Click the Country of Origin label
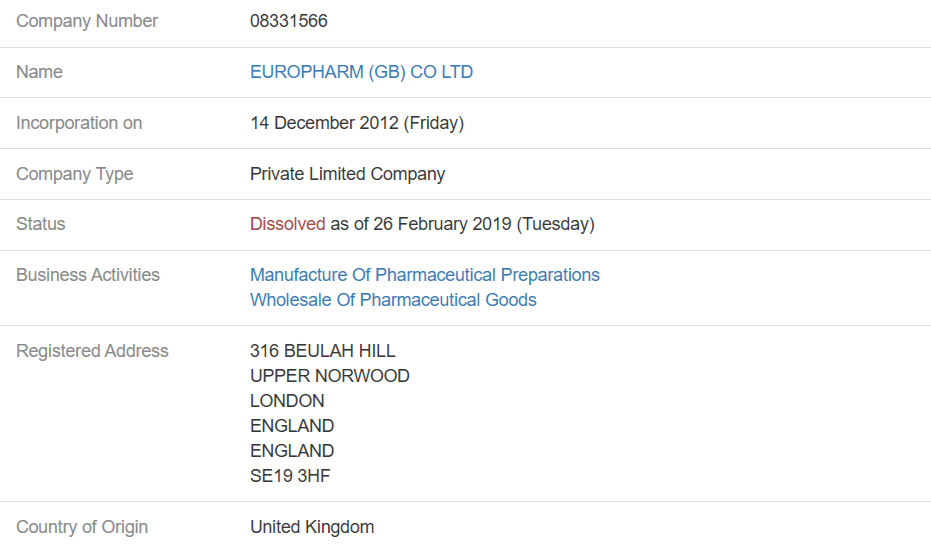This screenshot has width=931, height=546. pyautogui.click(x=82, y=527)
